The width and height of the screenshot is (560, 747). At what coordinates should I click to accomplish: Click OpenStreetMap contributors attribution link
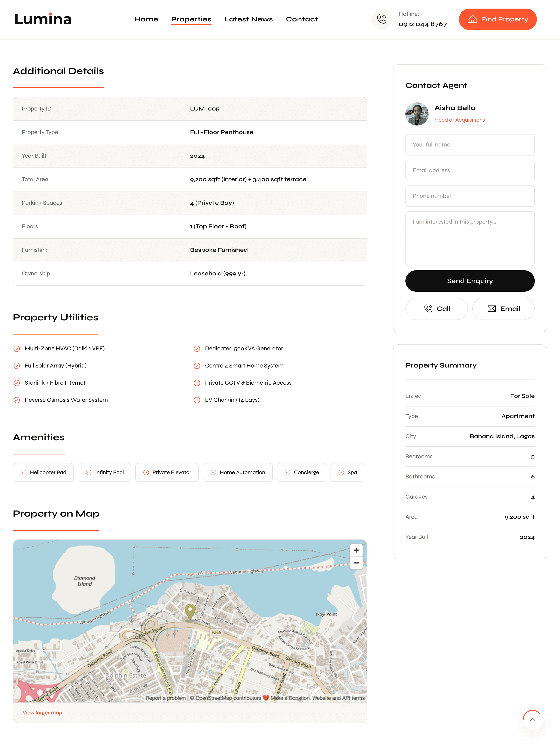(x=228, y=698)
